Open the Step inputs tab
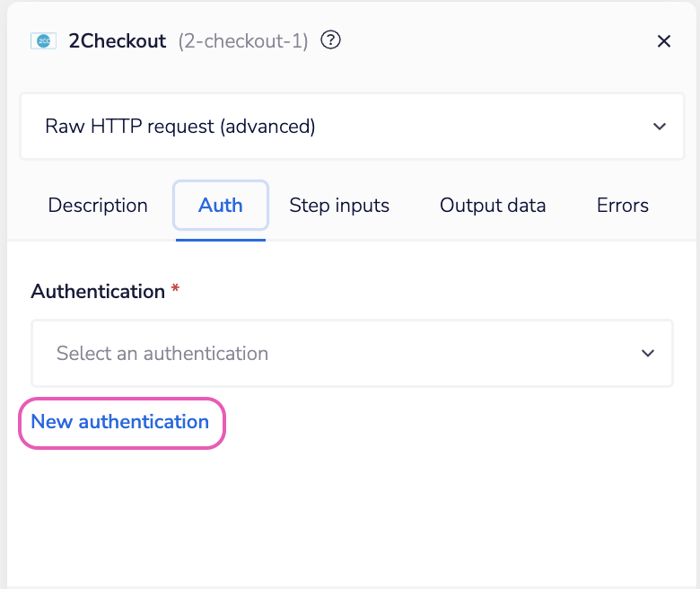Screen dimensions: 700x589 (x=339, y=206)
